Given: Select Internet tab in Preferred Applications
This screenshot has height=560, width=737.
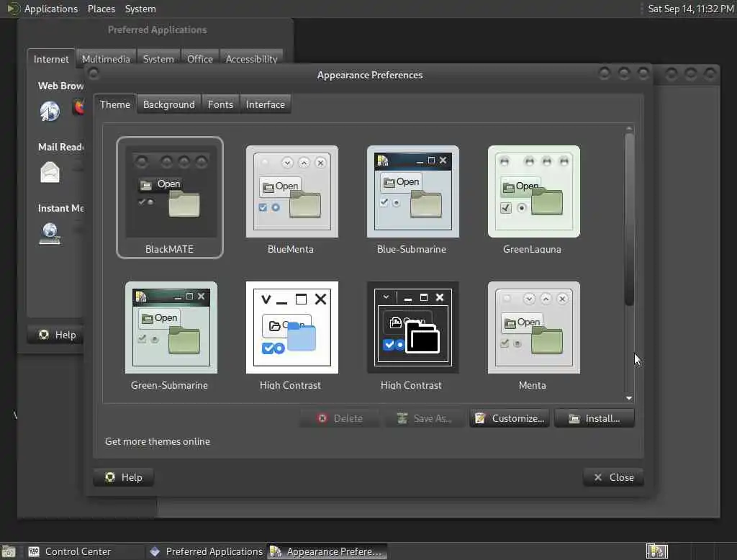Looking at the screenshot, I should pyautogui.click(x=51, y=59).
